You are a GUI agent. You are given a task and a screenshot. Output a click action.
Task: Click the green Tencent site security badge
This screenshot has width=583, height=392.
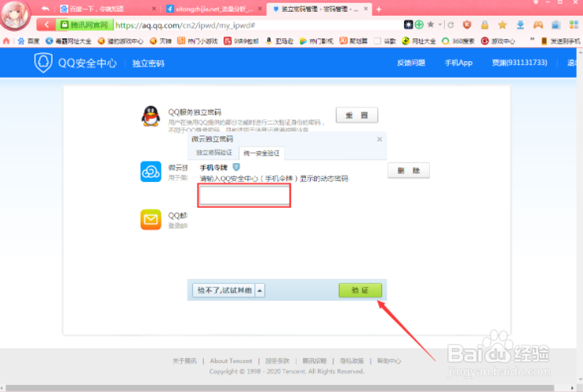(x=85, y=25)
